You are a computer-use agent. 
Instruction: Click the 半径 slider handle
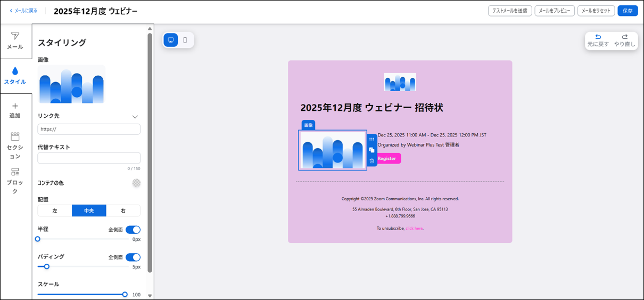click(x=38, y=239)
